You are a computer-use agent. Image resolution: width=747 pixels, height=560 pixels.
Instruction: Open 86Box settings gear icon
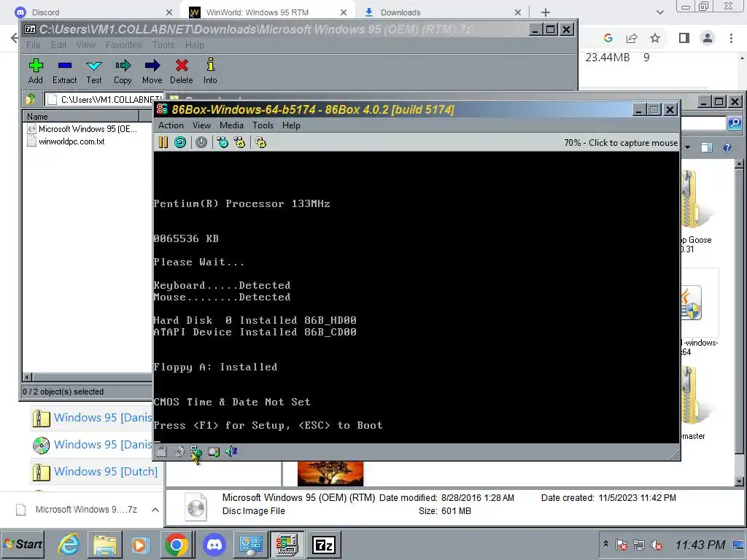point(260,142)
